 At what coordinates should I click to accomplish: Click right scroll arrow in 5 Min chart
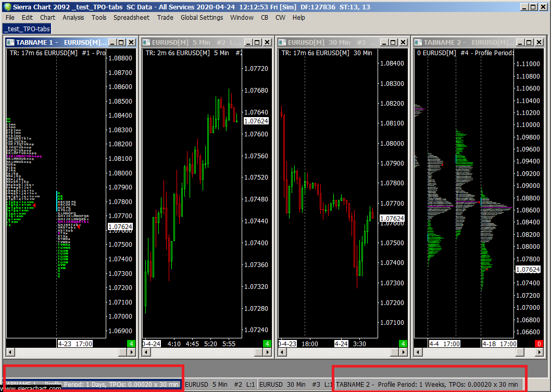[x=267, y=352]
